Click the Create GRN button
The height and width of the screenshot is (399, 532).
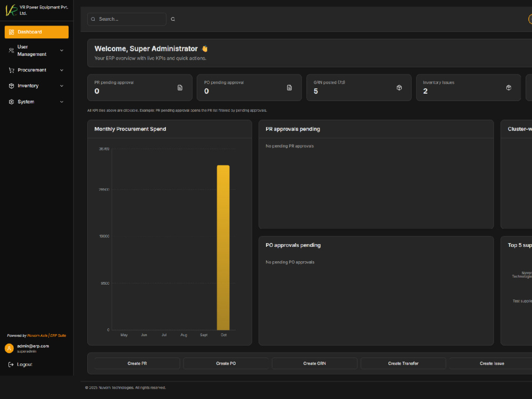tap(314, 363)
